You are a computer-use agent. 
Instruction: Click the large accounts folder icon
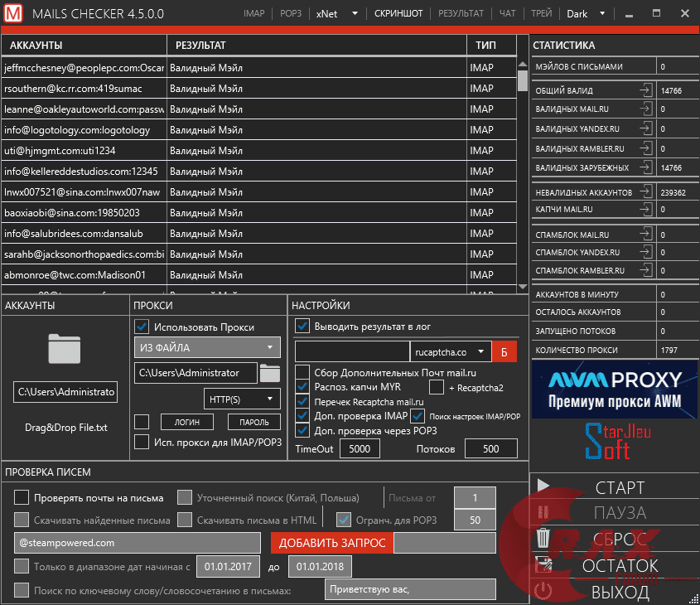pos(65,349)
